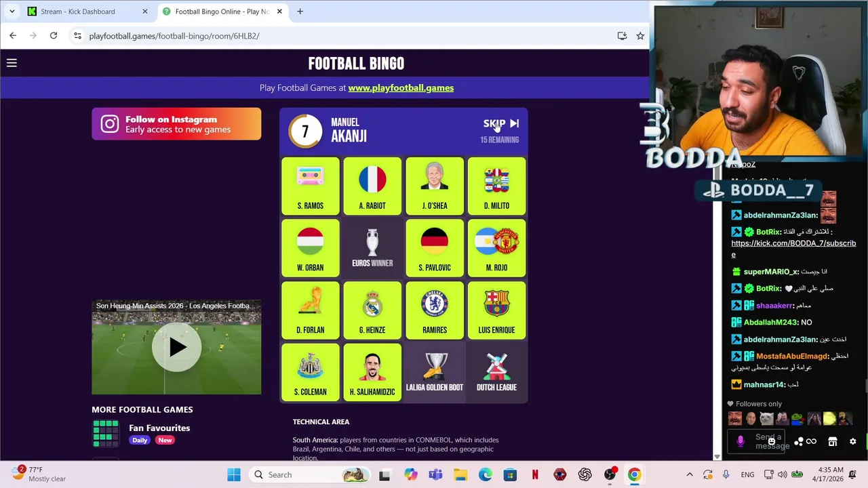Open File Explorer from taskbar

[460, 474]
